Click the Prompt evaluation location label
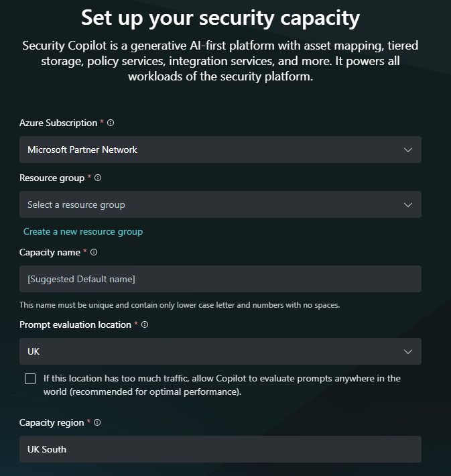This screenshot has width=451, height=476. 75,325
